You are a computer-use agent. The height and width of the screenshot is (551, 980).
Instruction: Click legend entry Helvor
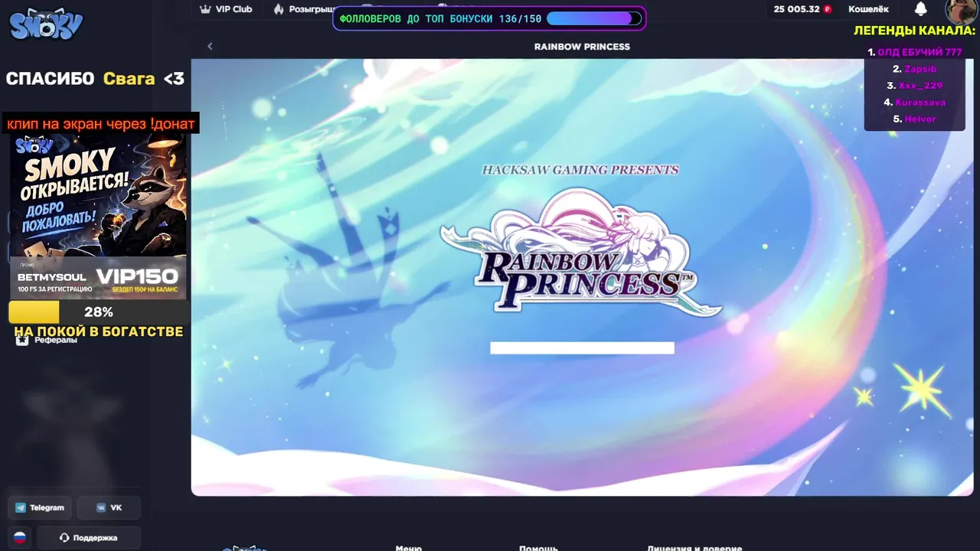point(920,119)
